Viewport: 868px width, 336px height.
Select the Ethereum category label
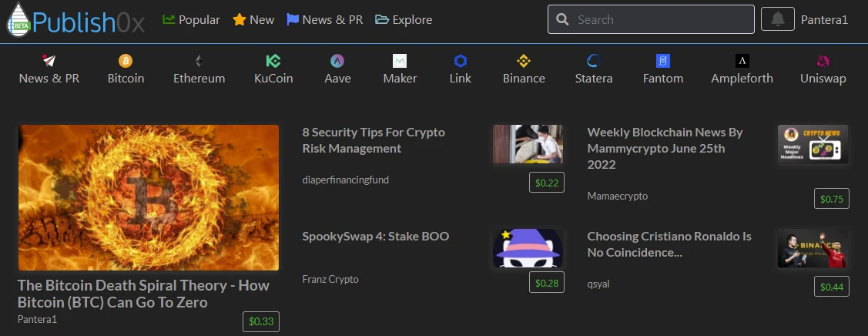199,78
